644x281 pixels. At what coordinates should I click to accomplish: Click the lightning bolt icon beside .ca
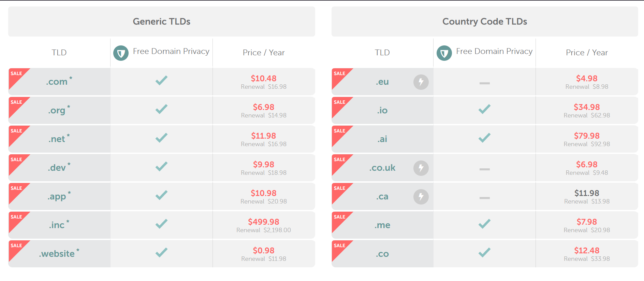pos(421,197)
